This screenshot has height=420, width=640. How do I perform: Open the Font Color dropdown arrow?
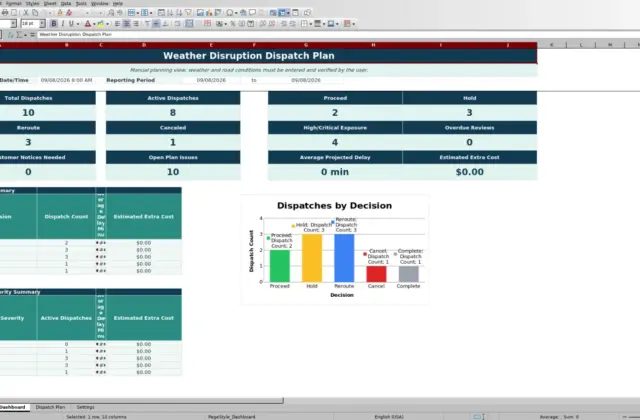pyautogui.click(x=94, y=24)
